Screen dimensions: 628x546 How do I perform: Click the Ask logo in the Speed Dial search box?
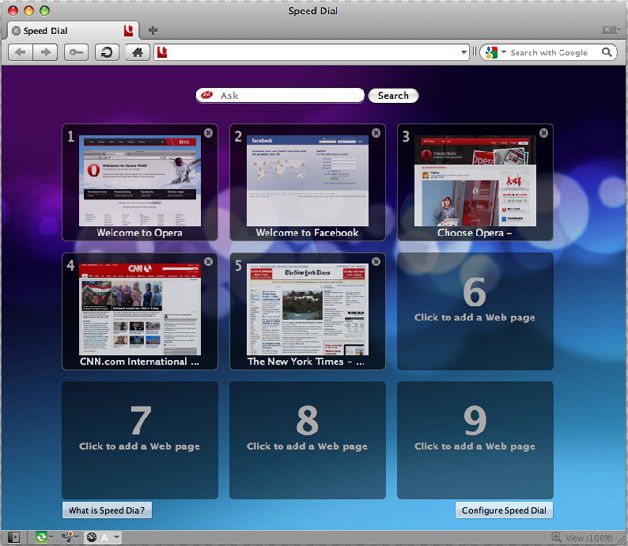(207, 95)
